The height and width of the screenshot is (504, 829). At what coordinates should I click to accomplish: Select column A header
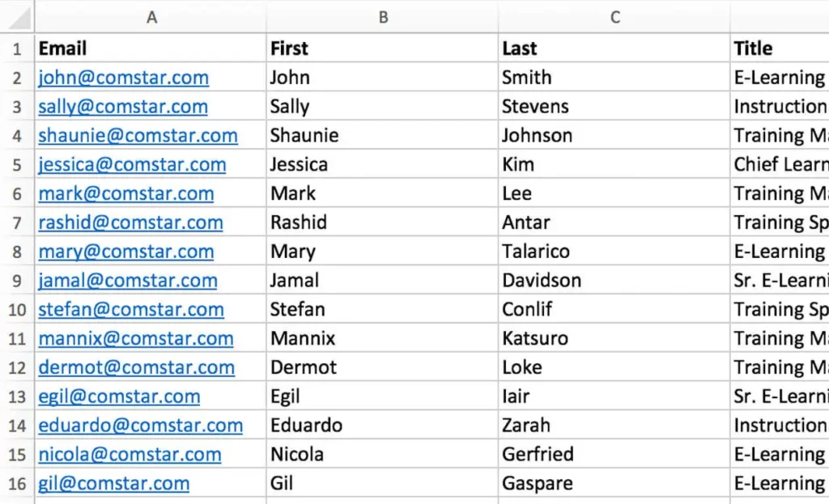pyautogui.click(x=151, y=17)
